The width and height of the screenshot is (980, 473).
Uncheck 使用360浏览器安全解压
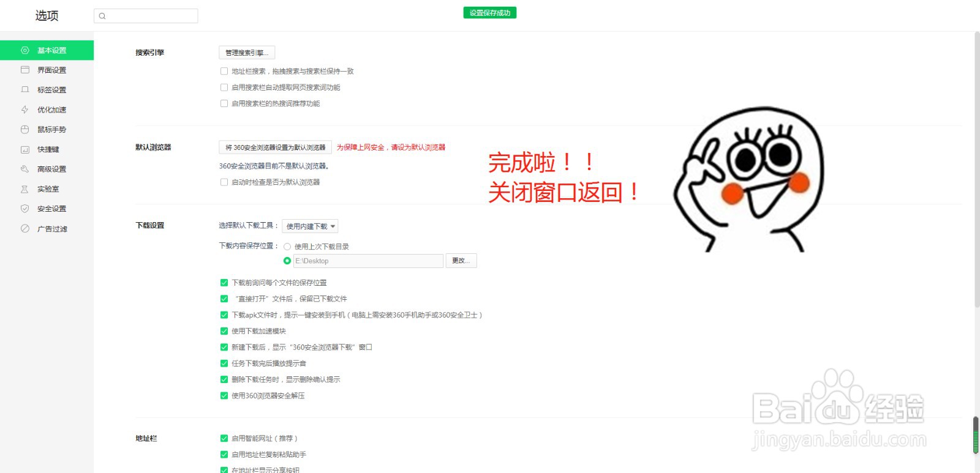coord(224,396)
